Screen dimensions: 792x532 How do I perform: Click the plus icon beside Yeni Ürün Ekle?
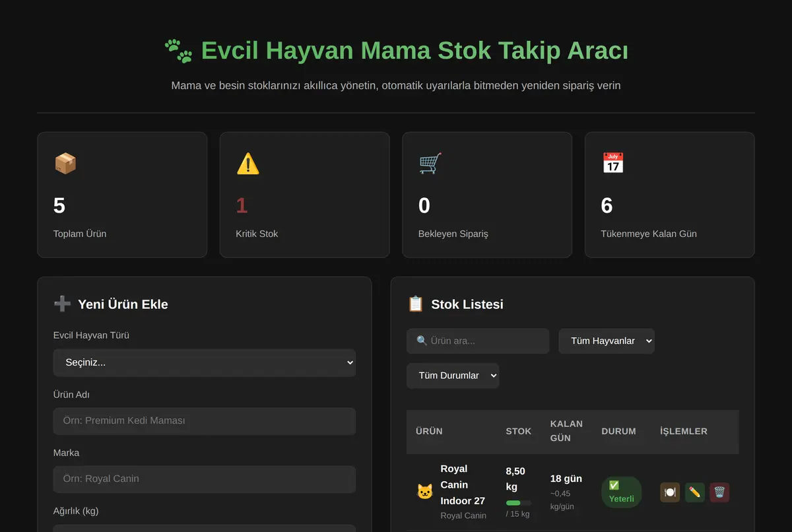coord(62,304)
